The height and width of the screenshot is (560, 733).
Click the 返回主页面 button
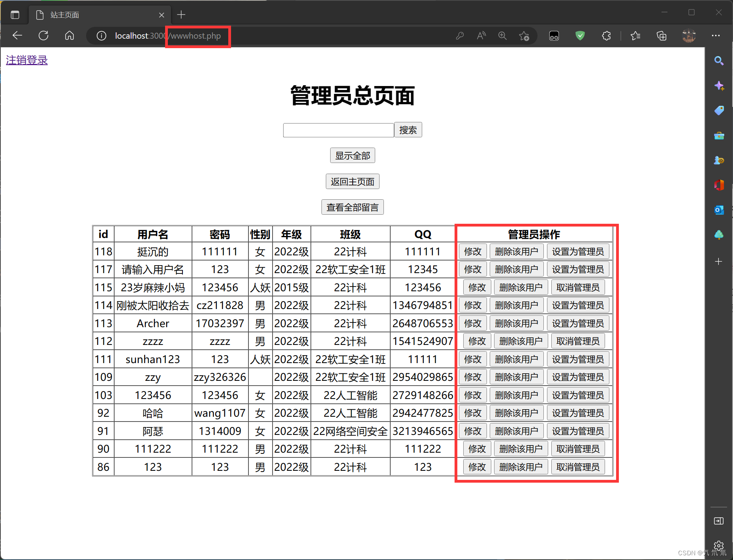point(353,182)
